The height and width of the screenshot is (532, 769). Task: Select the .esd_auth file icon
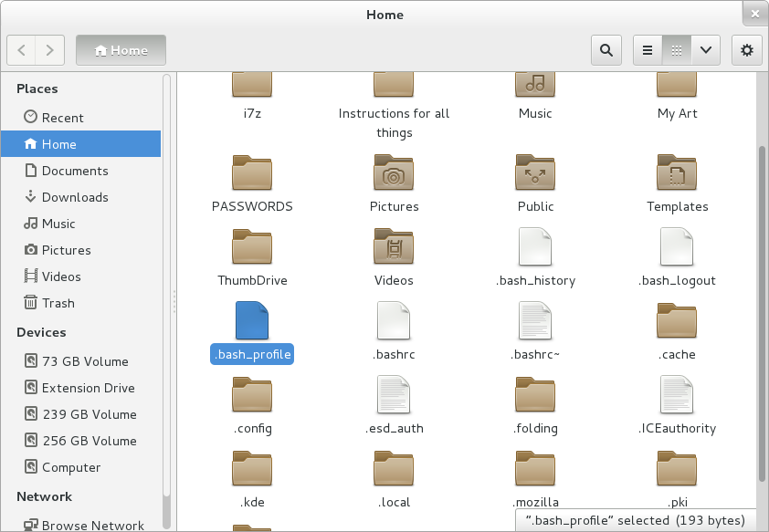[x=394, y=394]
